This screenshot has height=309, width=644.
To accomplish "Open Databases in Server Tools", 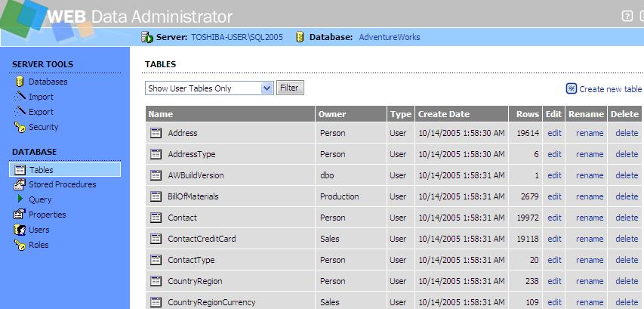I will [x=48, y=82].
